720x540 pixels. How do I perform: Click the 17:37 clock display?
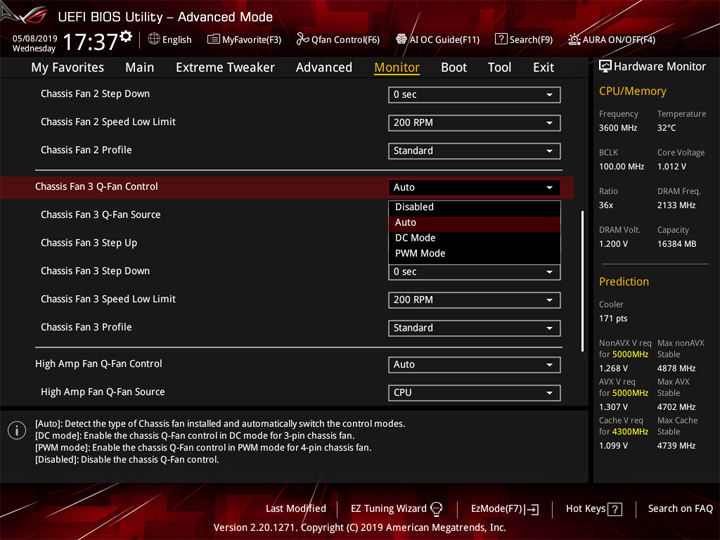(x=90, y=42)
